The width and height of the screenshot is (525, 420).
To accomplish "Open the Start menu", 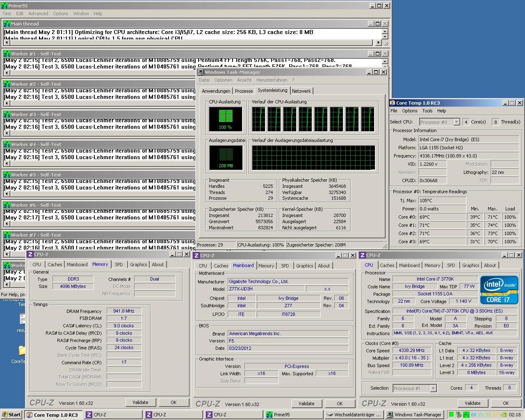I will [x=11, y=415].
